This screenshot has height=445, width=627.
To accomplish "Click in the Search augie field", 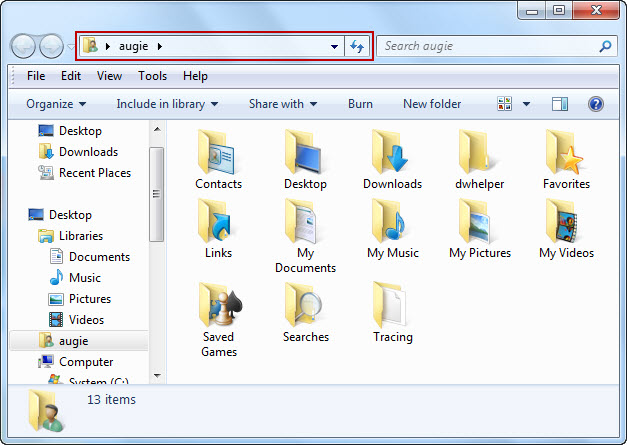I will (488, 46).
